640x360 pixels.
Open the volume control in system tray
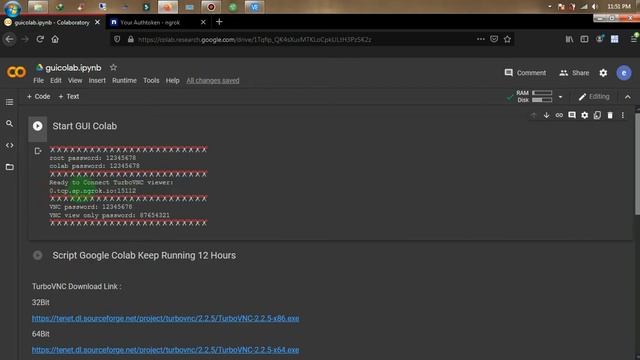tap(595, 7)
